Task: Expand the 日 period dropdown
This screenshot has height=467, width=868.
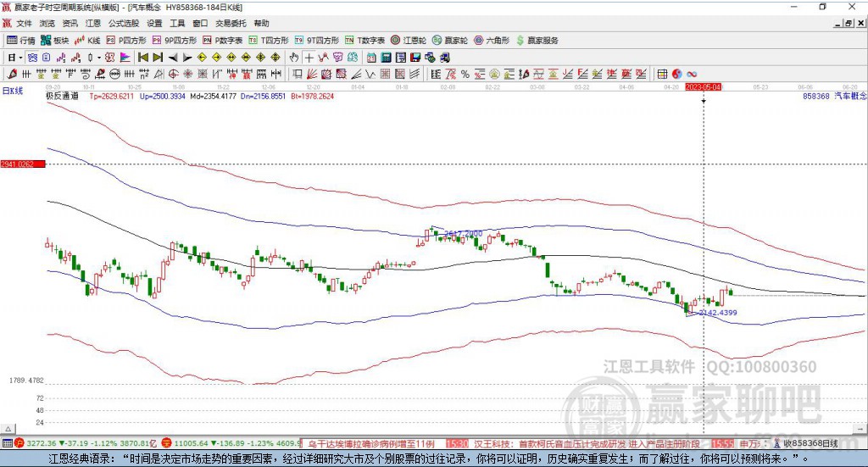Action: [20, 58]
